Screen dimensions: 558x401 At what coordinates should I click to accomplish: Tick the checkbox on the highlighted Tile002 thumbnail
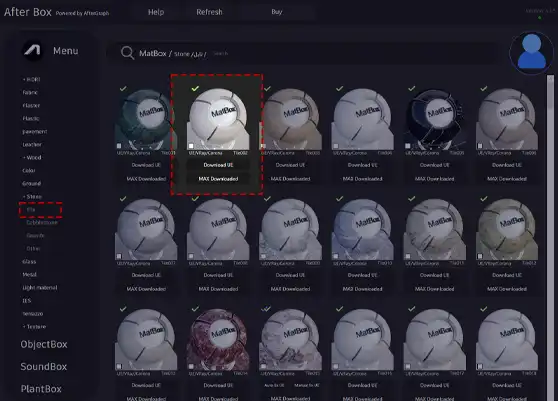coord(191,146)
